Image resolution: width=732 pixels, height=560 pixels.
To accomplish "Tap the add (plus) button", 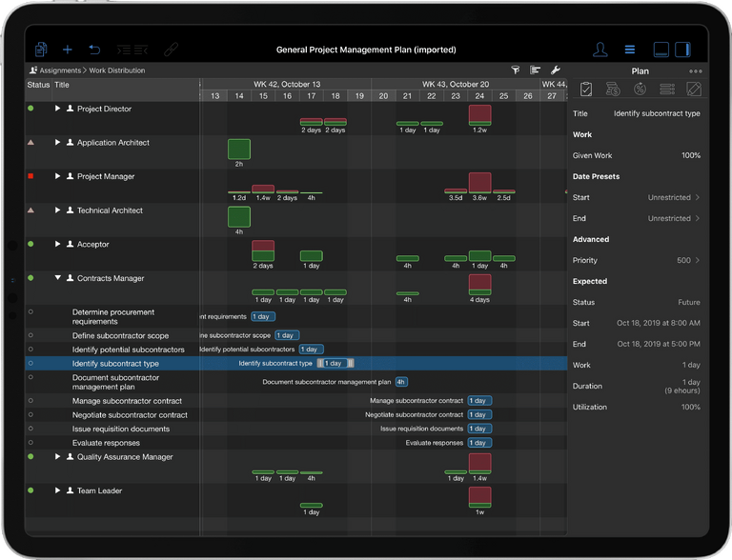I will click(67, 50).
